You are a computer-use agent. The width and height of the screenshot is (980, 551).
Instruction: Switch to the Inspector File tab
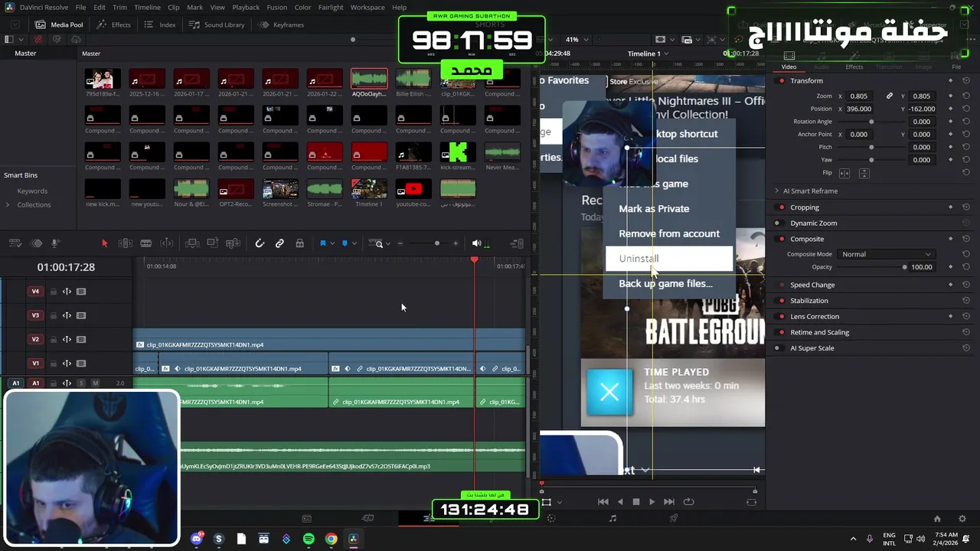(x=956, y=67)
